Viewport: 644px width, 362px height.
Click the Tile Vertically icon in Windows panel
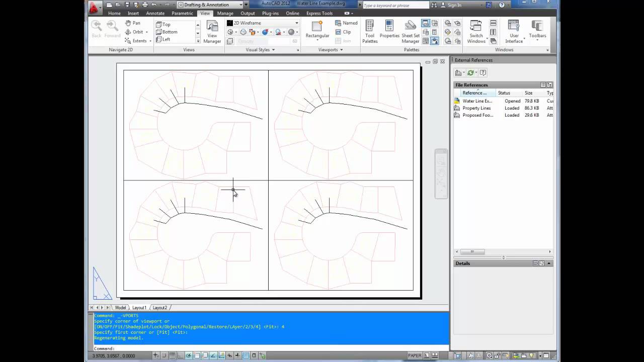[x=493, y=32]
